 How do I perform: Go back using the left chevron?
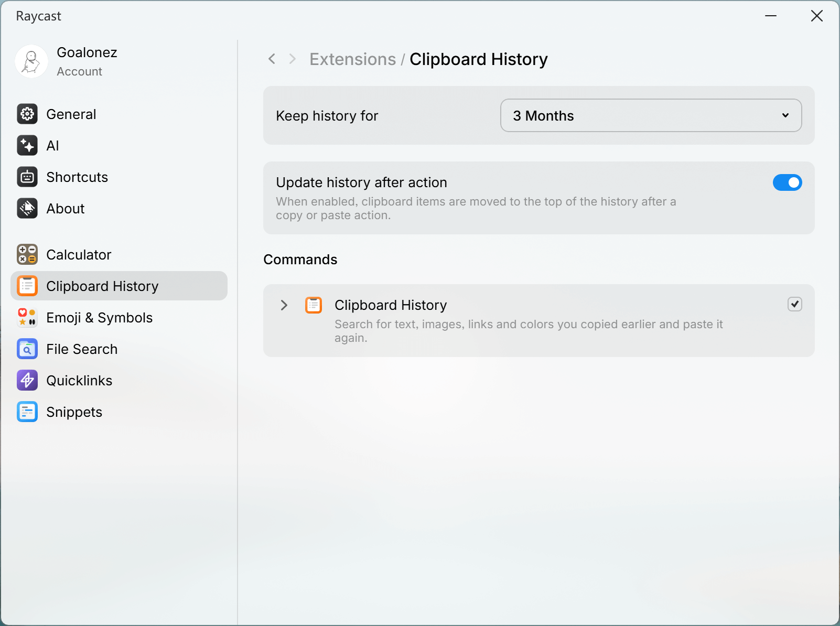(x=272, y=59)
